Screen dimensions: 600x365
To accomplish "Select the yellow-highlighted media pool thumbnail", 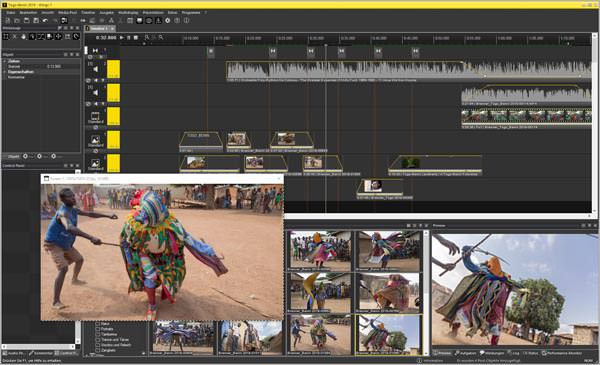I will pyautogui.click(x=389, y=334).
